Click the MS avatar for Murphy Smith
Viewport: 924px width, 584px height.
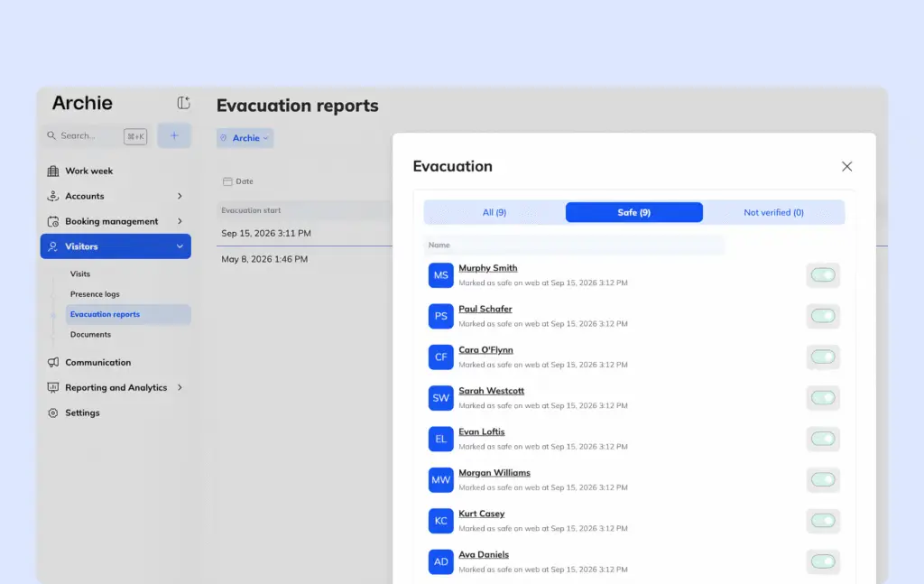pos(440,275)
